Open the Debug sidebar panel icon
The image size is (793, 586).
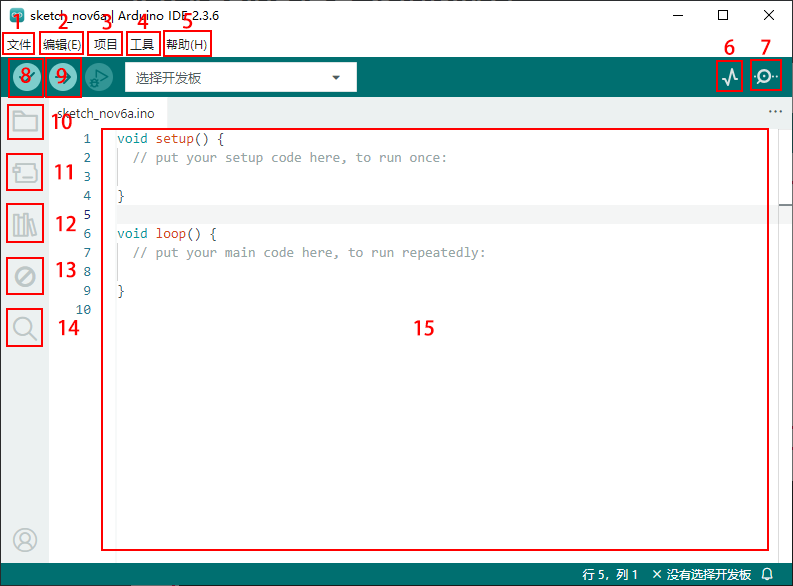[25, 276]
